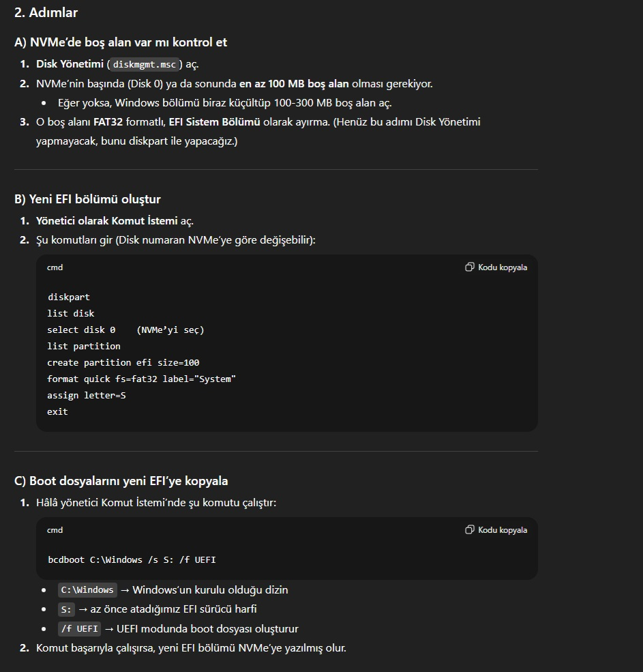Click the copy icon in the diskpart code block
Screen dimensions: 643x672
[470, 267]
